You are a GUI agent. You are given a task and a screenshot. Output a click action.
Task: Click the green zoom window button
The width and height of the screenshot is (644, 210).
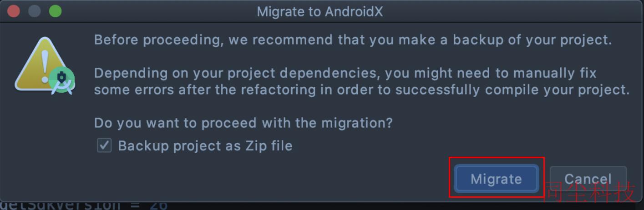55,11
